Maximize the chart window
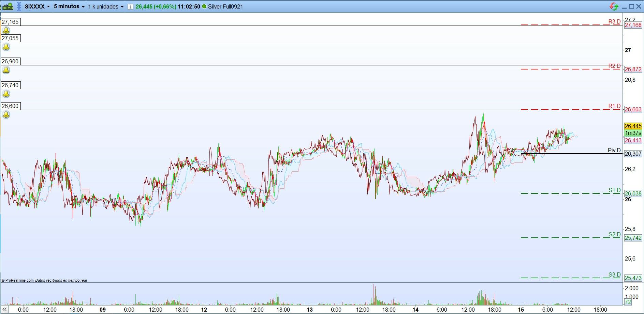644x314 pixels. coord(631,6)
